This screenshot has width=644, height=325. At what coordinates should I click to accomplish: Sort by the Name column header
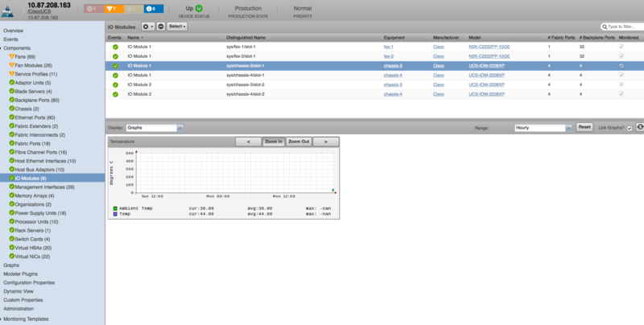pos(133,37)
